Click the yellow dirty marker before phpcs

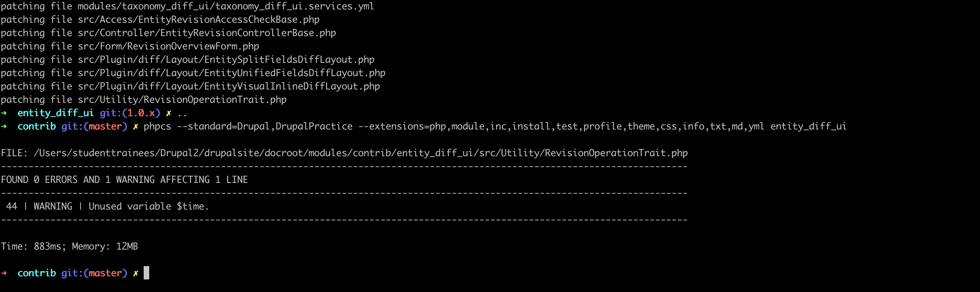[x=136, y=127]
